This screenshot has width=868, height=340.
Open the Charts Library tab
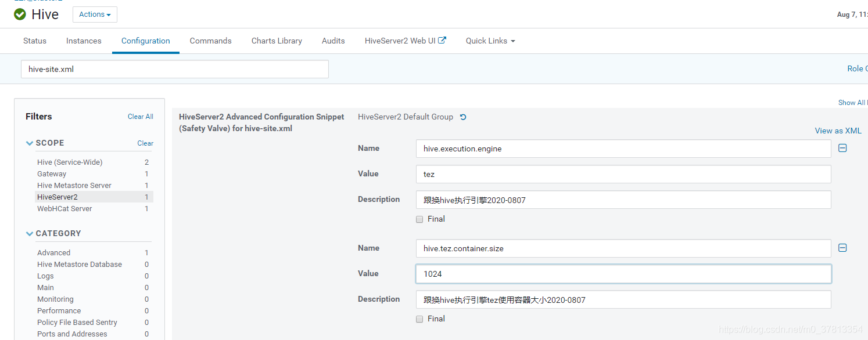click(x=277, y=41)
